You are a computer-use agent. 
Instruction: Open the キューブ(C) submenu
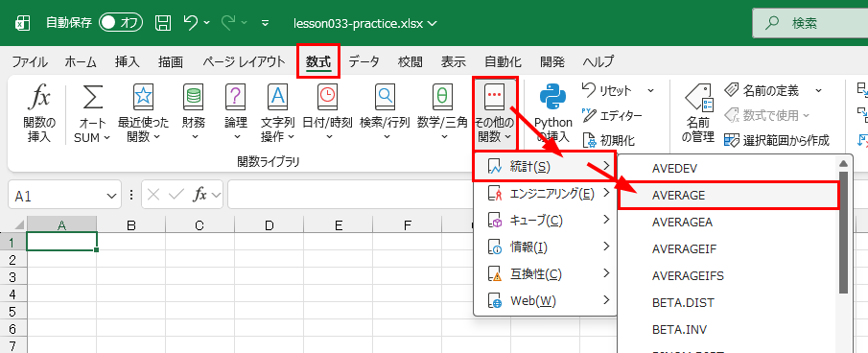[546, 220]
